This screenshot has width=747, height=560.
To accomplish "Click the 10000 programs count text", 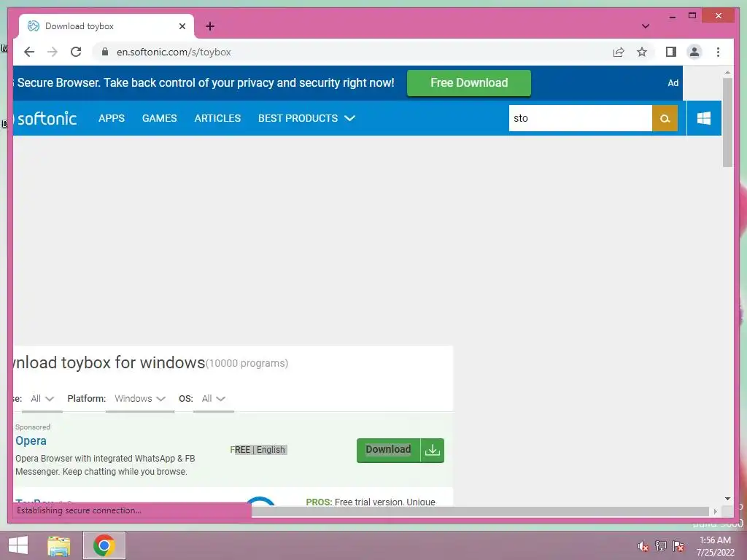I will click(x=247, y=363).
